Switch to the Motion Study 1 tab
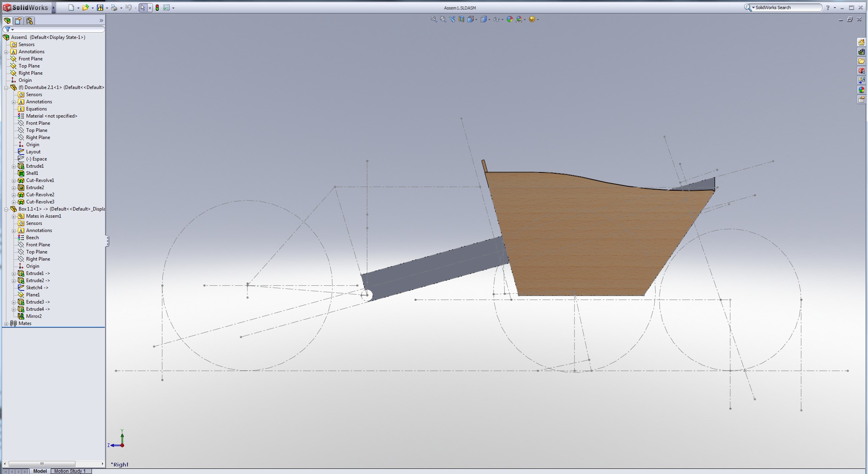Screen dimensions: 868x474 point(70,471)
